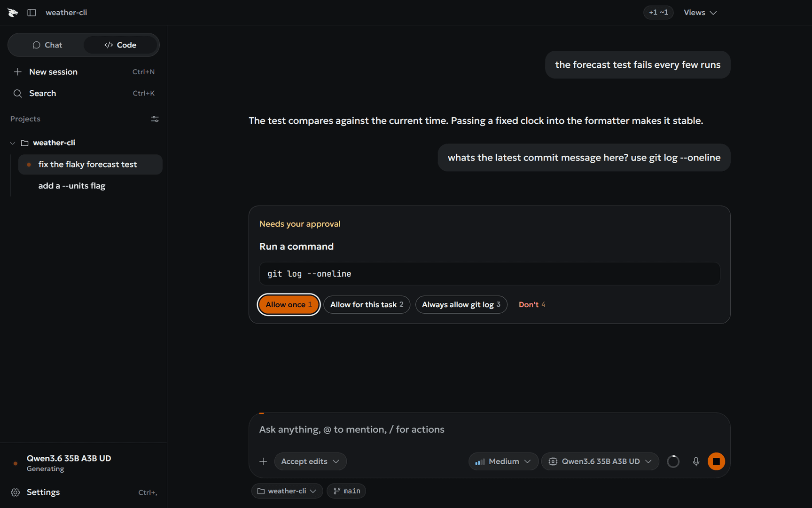The width and height of the screenshot is (812, 508).
Task: Click Allow once for the command
Action: coord(289,305)
